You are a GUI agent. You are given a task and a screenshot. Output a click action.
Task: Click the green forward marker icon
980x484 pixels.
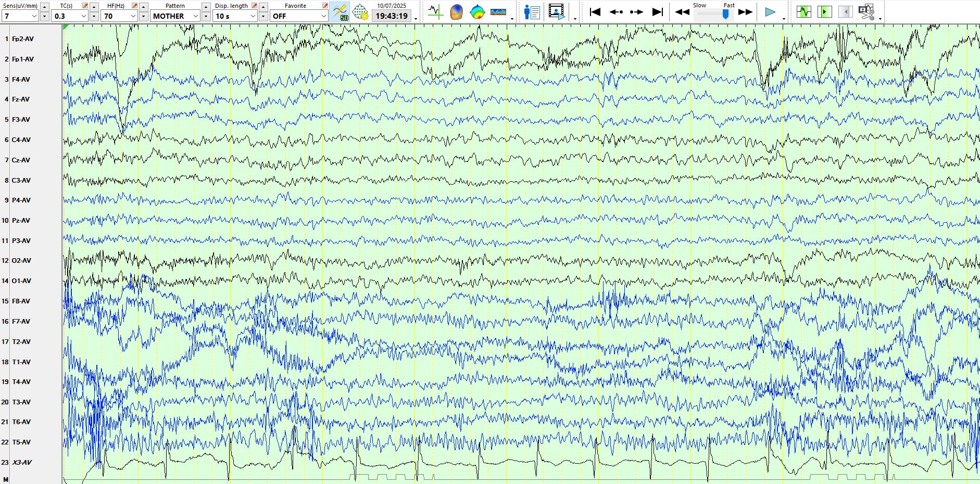coord(825,11)
